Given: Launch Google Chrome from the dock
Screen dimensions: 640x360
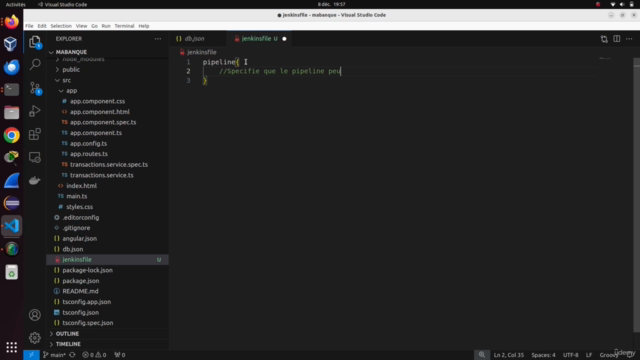Looking at the screenshot, I should [x=11, y=135].
